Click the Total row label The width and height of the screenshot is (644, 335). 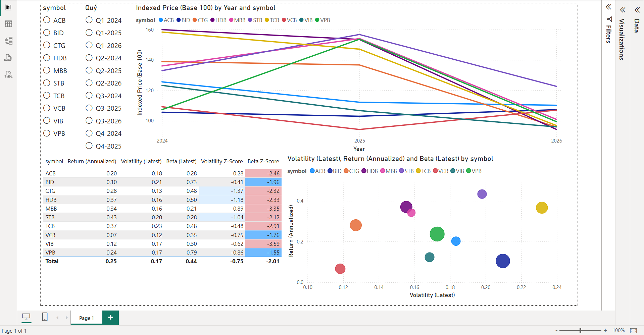pos(52,261)
